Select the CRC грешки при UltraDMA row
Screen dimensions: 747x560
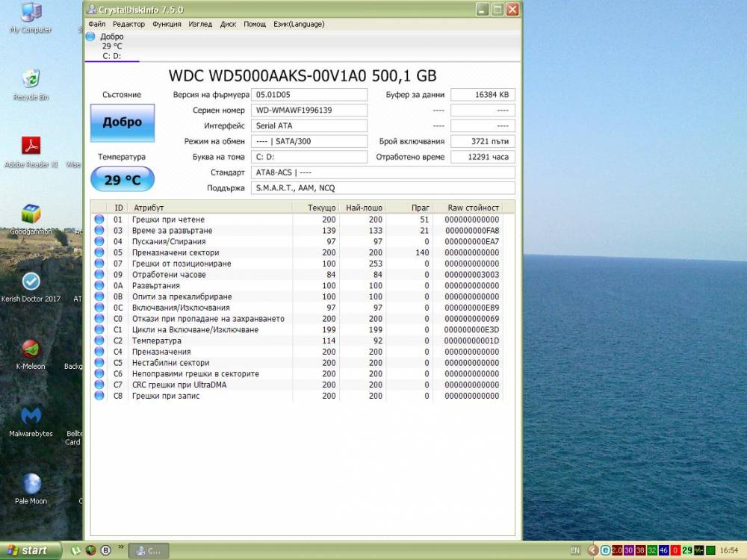tap(297, 385)
